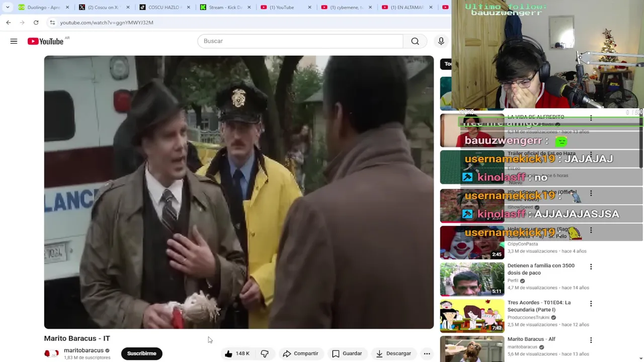
Task: Open Tres Acordes - T01E04 title link
Action: click(539, 306)
